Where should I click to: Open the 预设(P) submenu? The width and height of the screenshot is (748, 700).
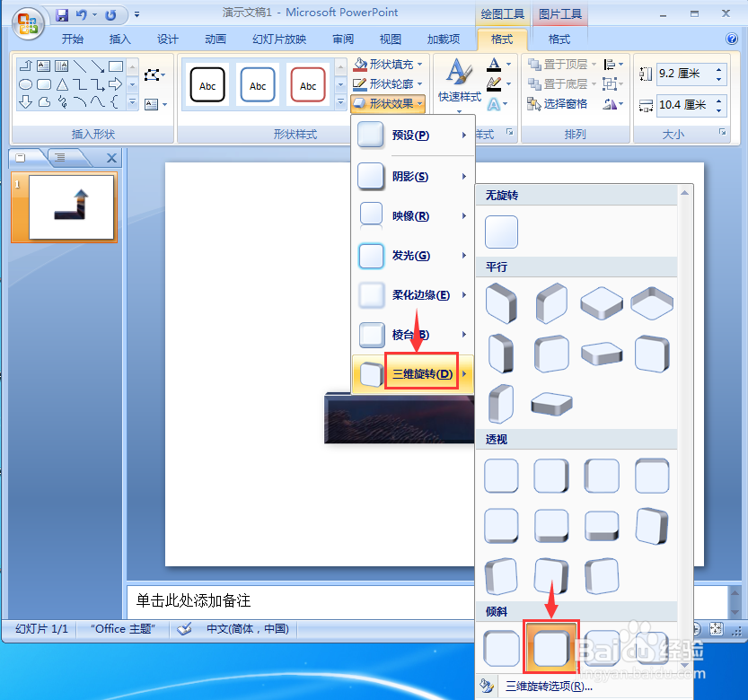tap(413, 136)
